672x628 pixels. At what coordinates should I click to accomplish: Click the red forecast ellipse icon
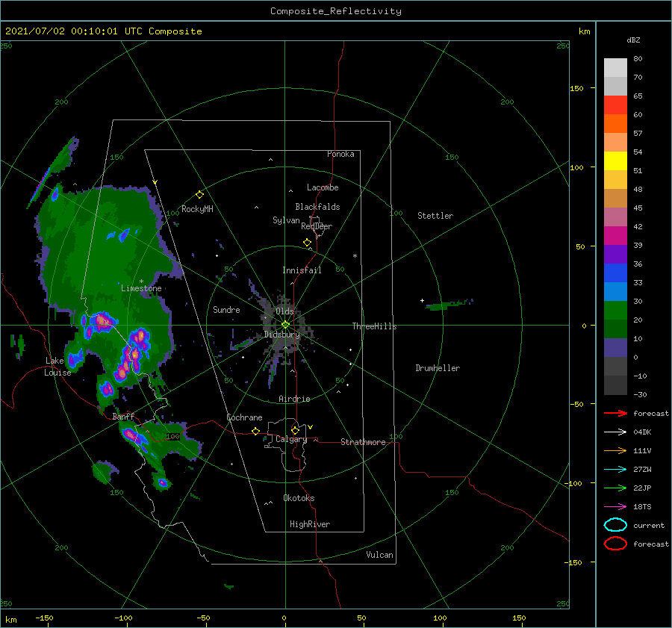pyautogui.click(x=615, y=544)
